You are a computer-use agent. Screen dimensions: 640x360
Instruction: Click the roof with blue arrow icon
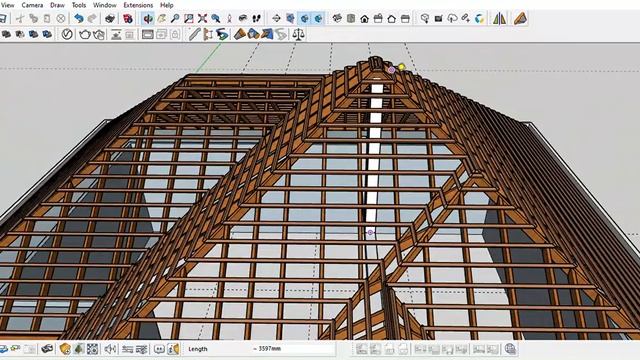click(267, 34)
